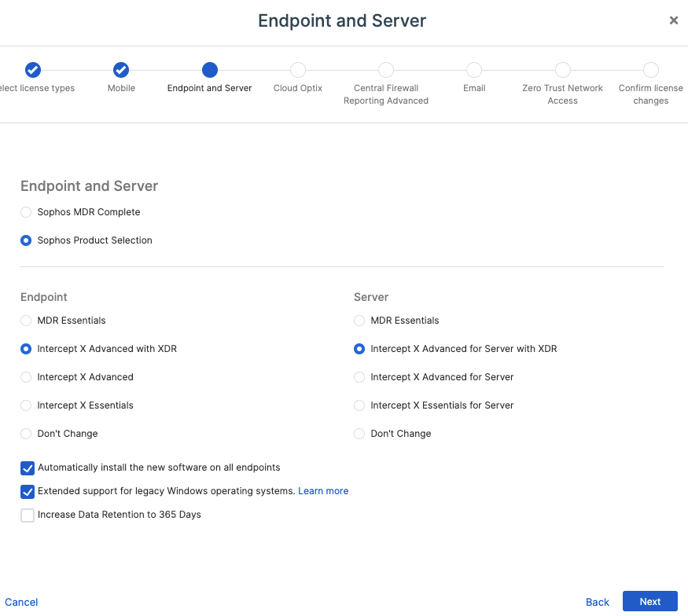The width and height of the screenshot is (688, 616).
Task: Click the Email step circle
Action: pyautogui.click(x=474, y=70)
